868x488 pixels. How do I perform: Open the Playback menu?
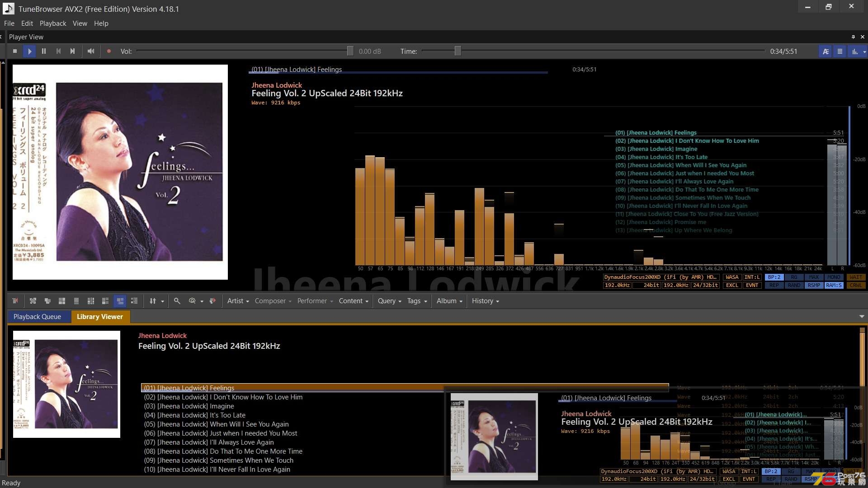(53, 23)
